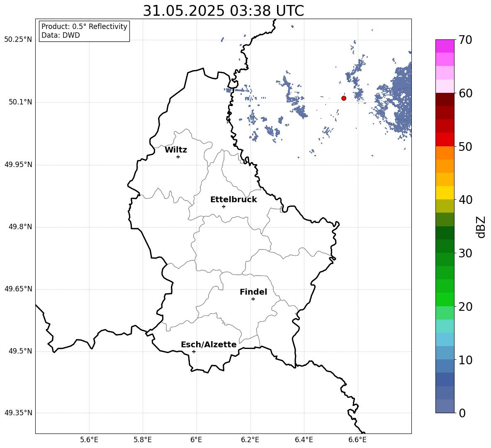Pick the bright green swatch above 20
The width and height of the screenshot is (491, 448).
pos(445,299)
